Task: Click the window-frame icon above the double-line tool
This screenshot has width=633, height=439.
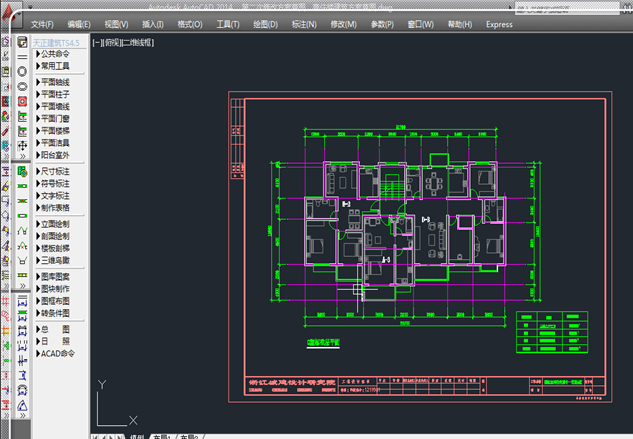Action: [22, 42]
